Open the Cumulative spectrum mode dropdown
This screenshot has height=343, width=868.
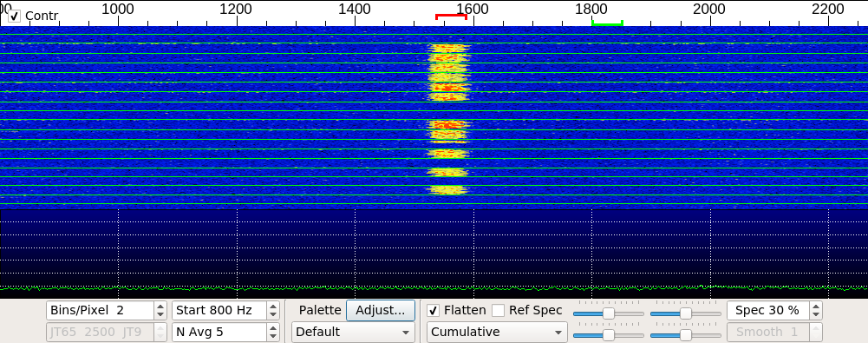pyautogui.click(x=497, y=332)
